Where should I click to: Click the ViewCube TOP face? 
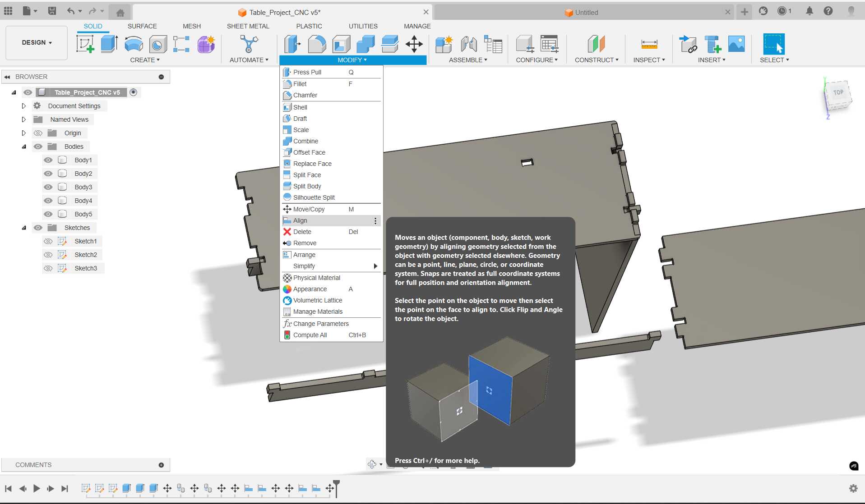point(838,93)
